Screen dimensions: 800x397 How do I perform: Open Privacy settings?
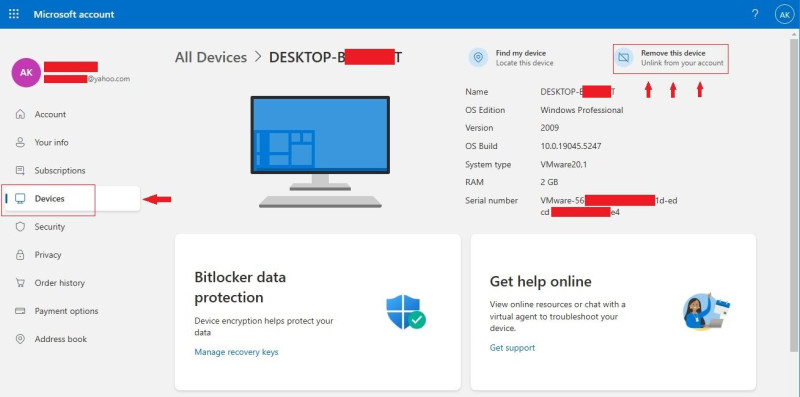(x=48, y=255)
